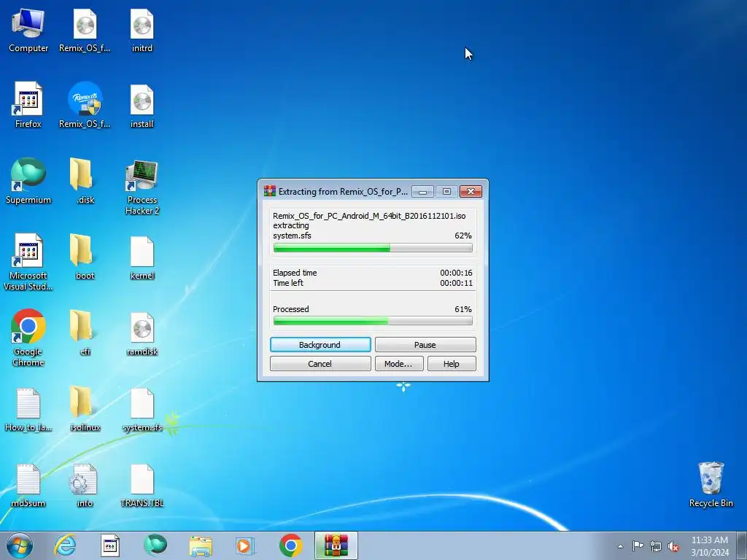Open Windows Explorer from the taskbar
747x560 pixels.
tap(201, 545)
